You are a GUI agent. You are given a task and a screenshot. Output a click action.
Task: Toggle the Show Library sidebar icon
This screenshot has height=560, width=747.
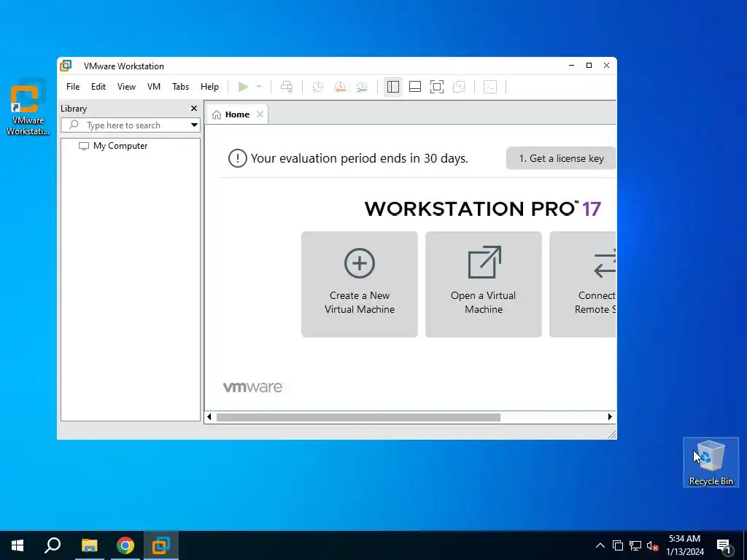coord(393,87)
